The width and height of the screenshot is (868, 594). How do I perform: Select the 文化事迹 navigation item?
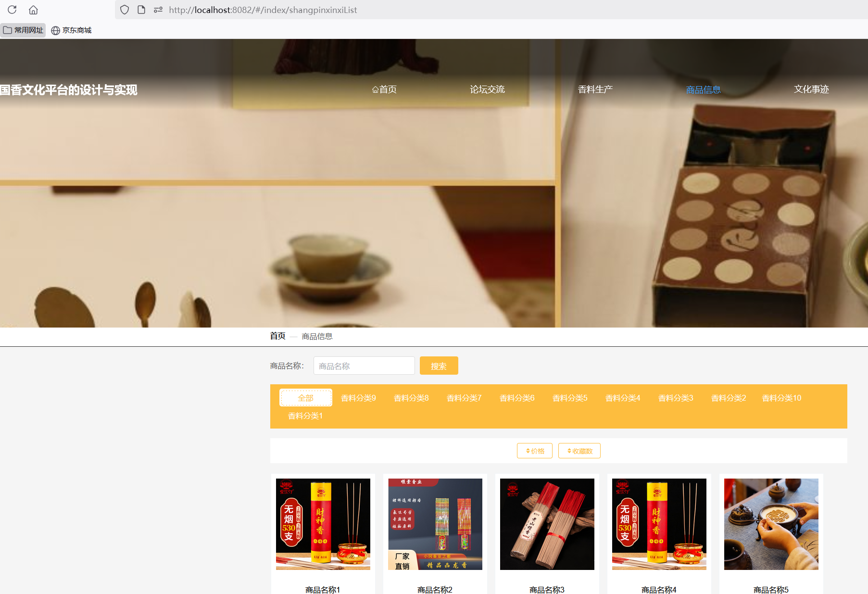(x=811, y=89)
